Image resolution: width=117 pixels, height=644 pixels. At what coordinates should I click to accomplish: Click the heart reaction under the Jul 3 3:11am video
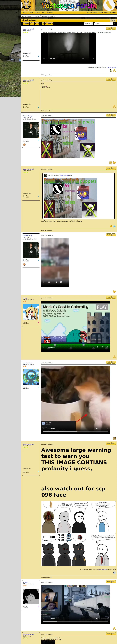point(114,292)
